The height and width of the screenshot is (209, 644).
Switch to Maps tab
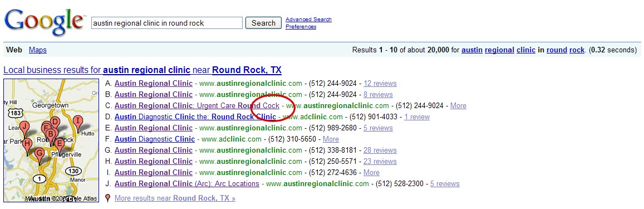point(38,50)
